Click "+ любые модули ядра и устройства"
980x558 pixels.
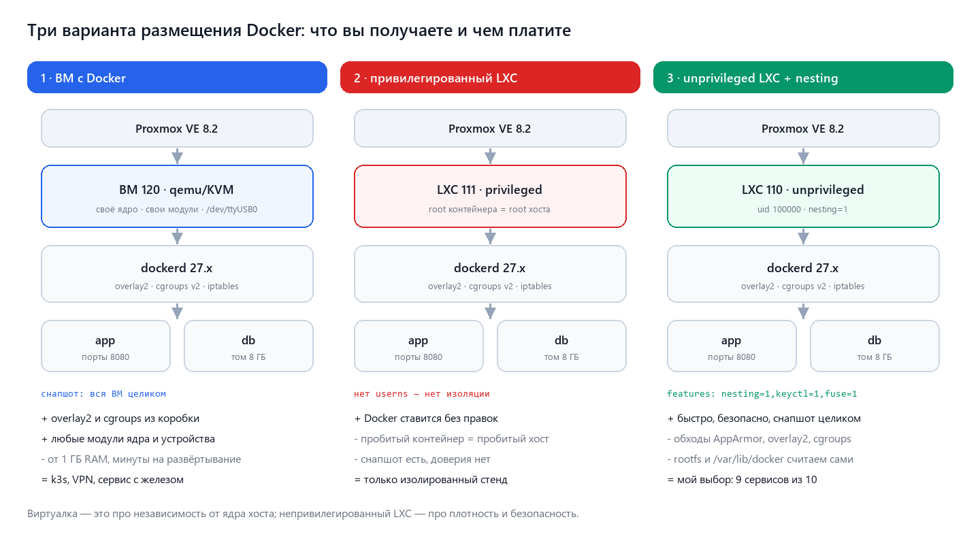pyautogui.click(x=128, y=439)
